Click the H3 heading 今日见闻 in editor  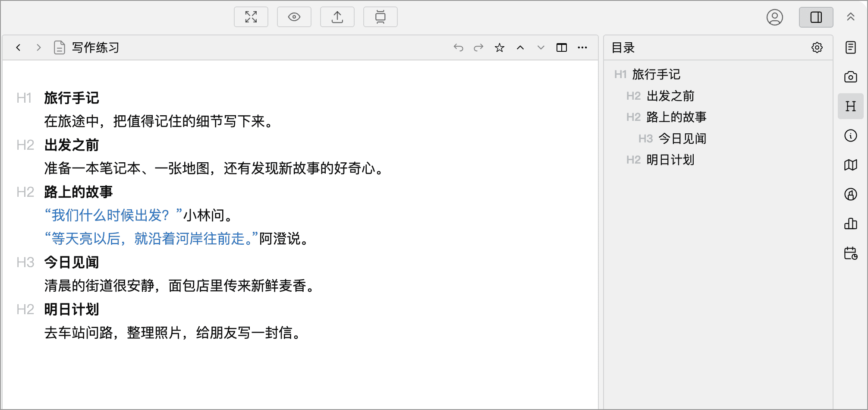[72, 262]
